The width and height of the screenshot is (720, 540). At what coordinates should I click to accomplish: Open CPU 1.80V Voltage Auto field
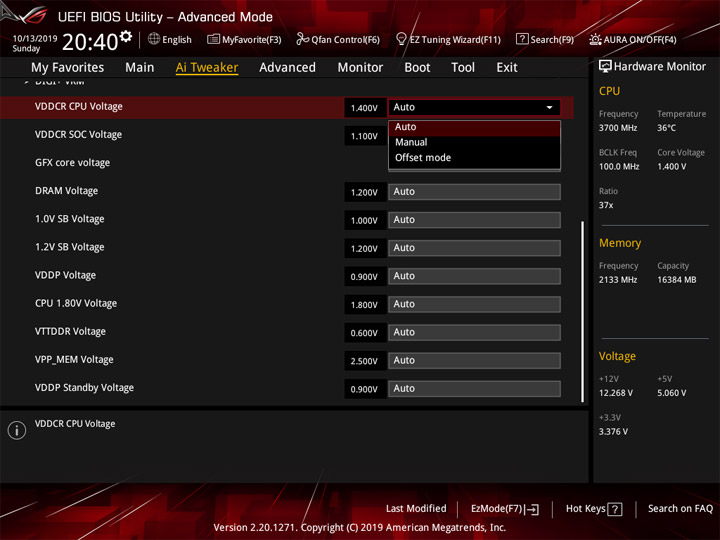point(474,304)
